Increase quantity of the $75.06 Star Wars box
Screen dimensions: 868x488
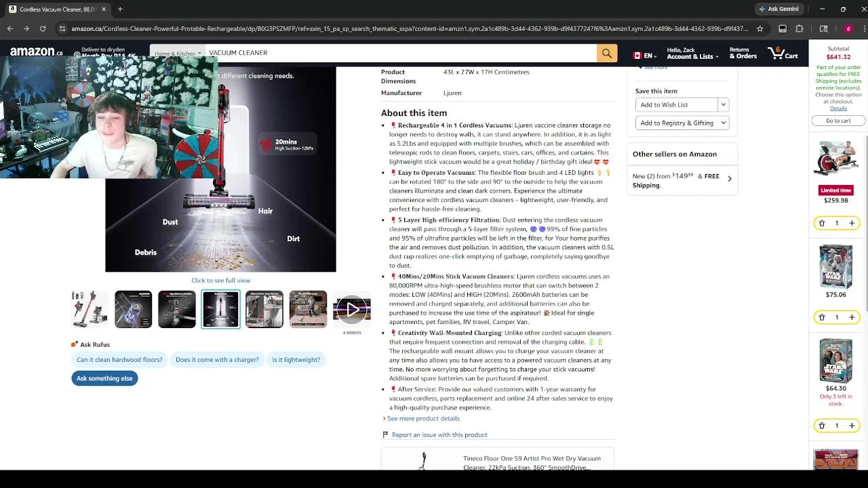click(852, 317)
